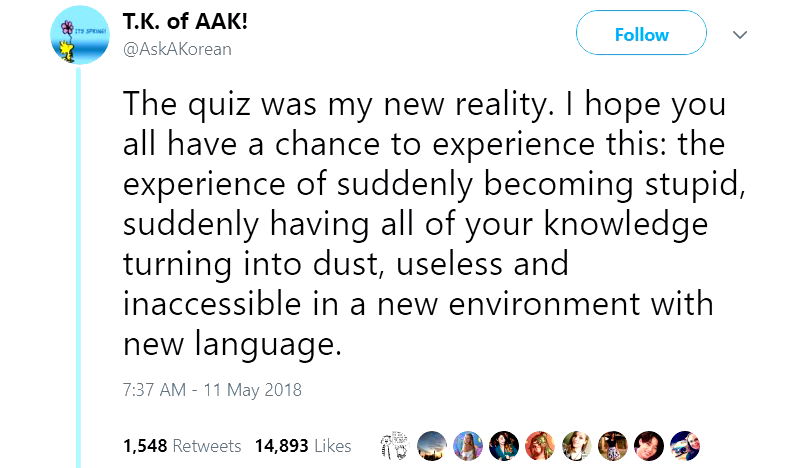Click the light blue thread connector line
The image size is (800, 468).
pyautogui.click(x=77, y=250)
